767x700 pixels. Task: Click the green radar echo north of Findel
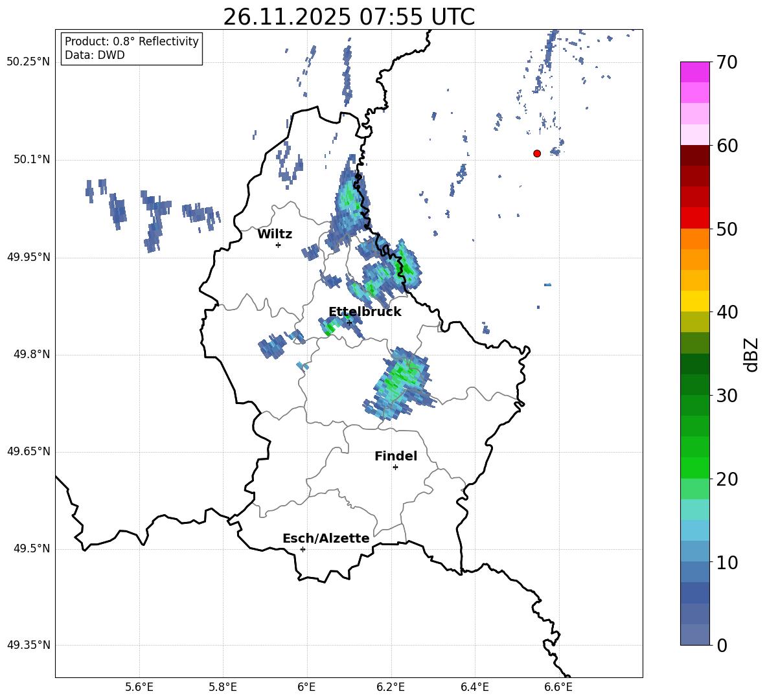[401, 383]
